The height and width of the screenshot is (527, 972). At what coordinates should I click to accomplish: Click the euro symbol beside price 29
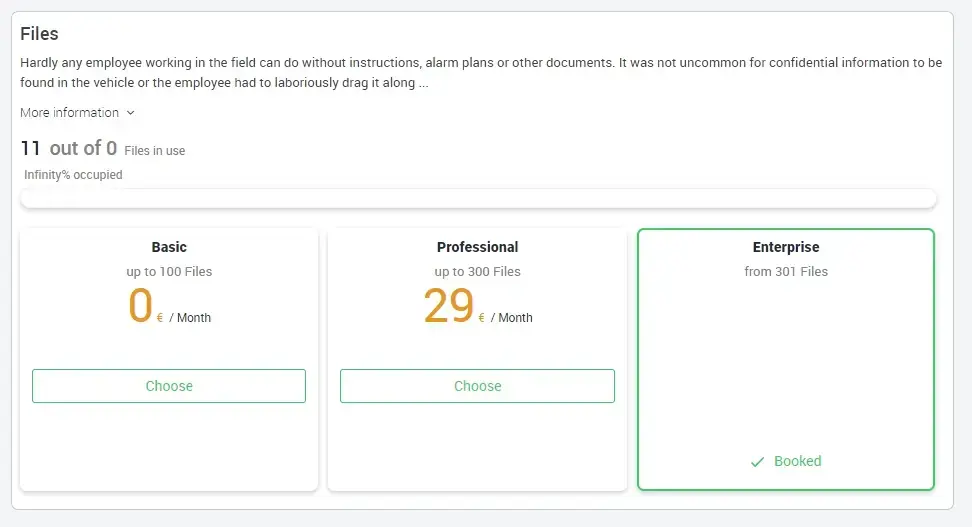(481, 319)
